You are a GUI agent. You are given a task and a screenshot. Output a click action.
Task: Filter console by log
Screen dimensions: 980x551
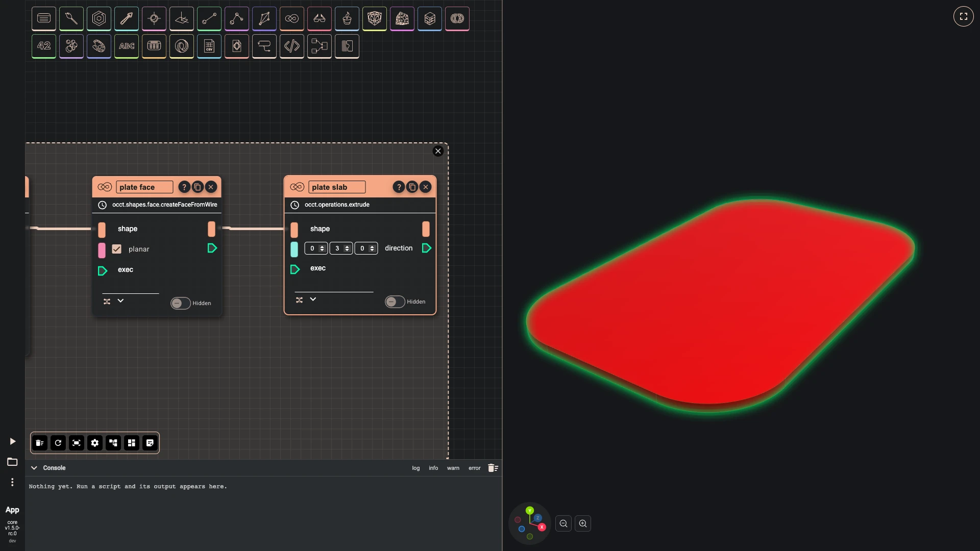[416, 468]
